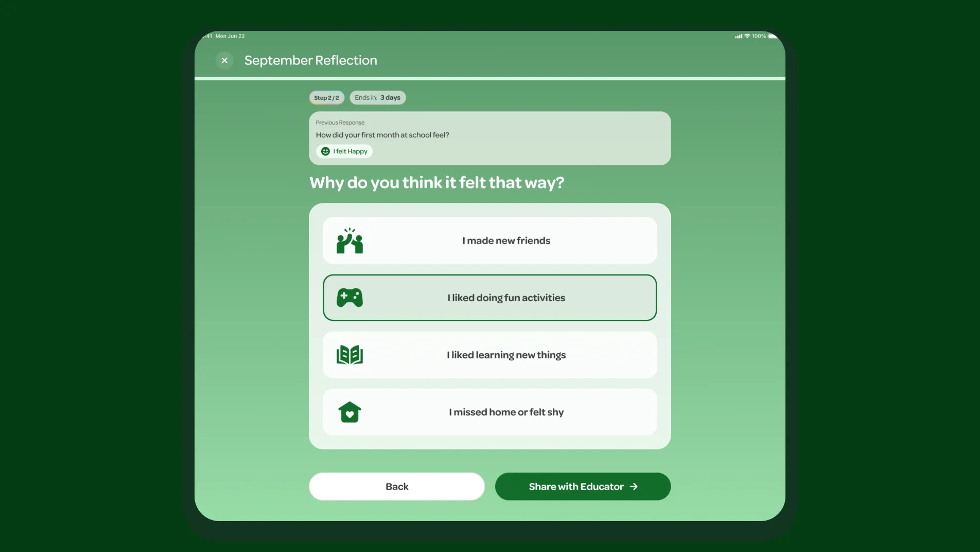Image resolution: width=980 pixels, height=552 pixels.
Task: Click the progress bar under the header
Action: [x=489, y=78]
